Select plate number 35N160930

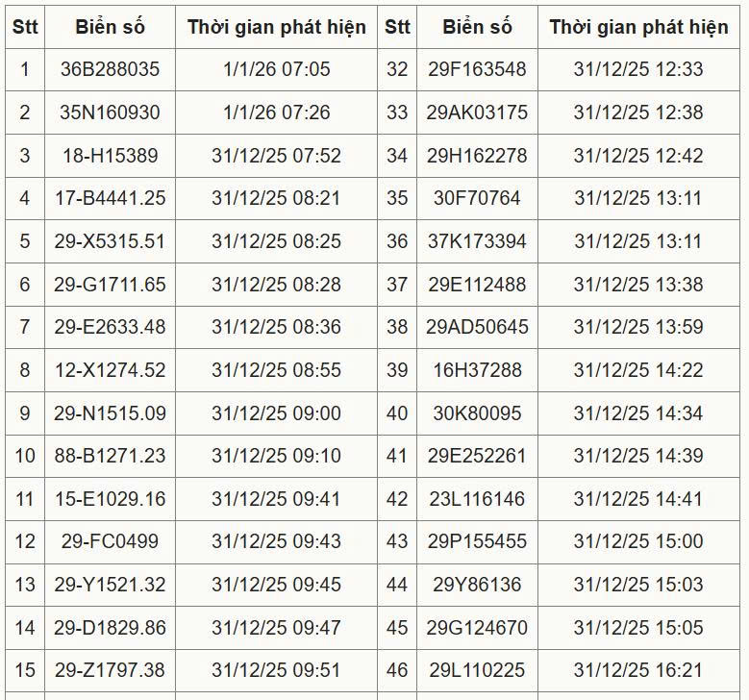(110, 112)
